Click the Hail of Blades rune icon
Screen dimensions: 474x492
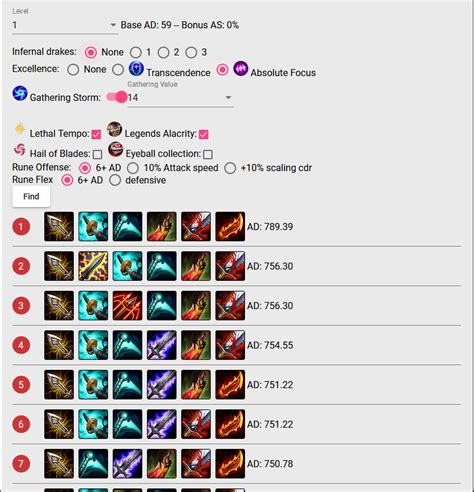pyautogui.click(x=20, y=150)
